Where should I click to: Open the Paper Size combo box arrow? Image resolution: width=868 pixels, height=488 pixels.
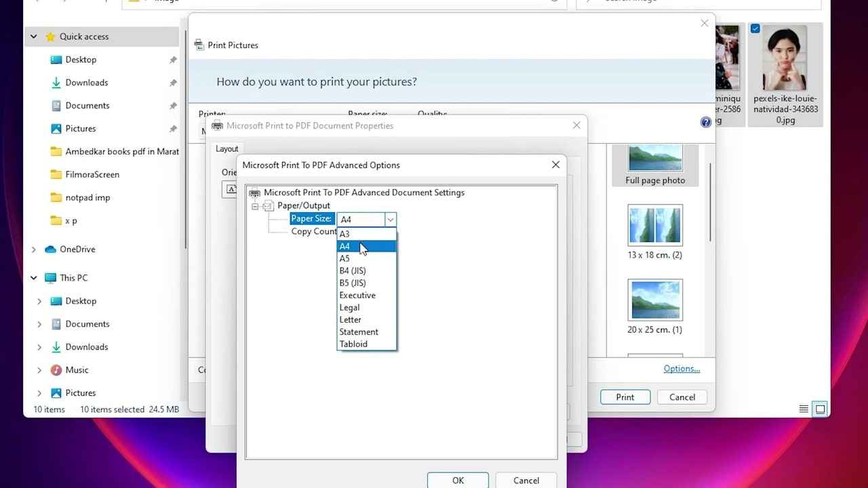[390, 220]
